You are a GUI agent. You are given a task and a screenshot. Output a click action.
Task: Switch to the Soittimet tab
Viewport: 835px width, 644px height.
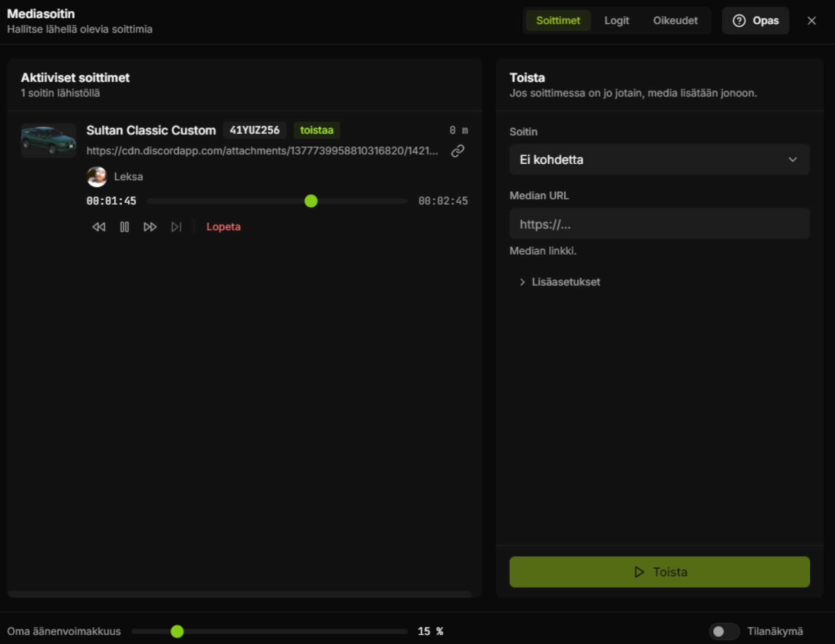(558, 21)
